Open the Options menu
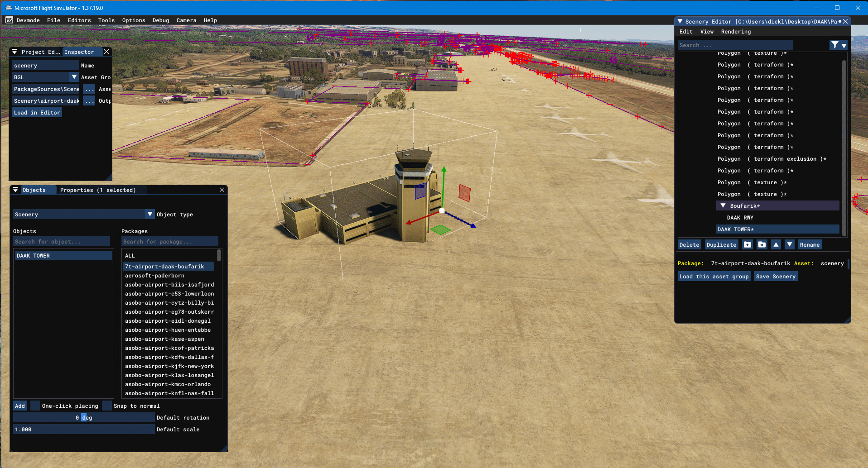Image resolution: width=868 pixels, height=468 pixels. click(134, 20)
